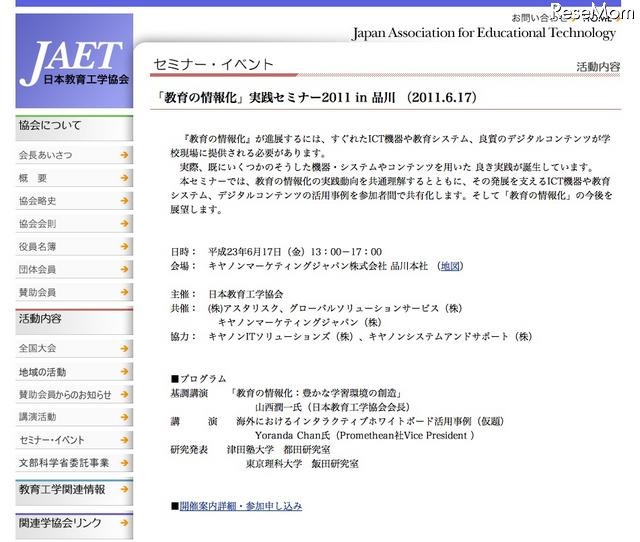
Task: Select the 協会について section header
Action: [50, 126]
